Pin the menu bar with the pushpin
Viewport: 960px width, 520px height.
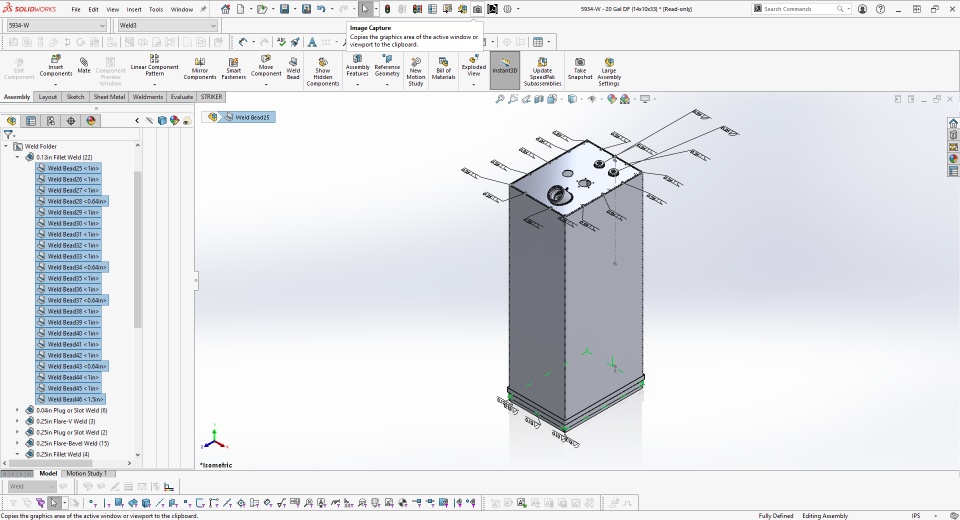(204, 9)
